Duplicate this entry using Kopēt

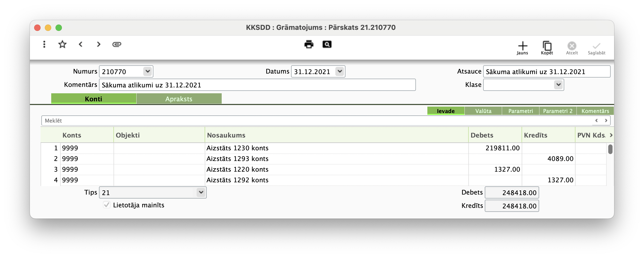tap(547, 47)
